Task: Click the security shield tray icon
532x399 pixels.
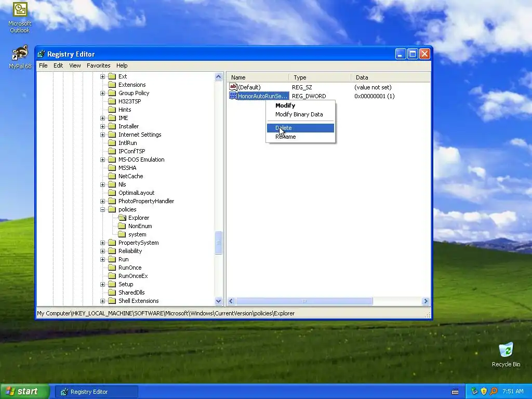Action: pos(484,391)
